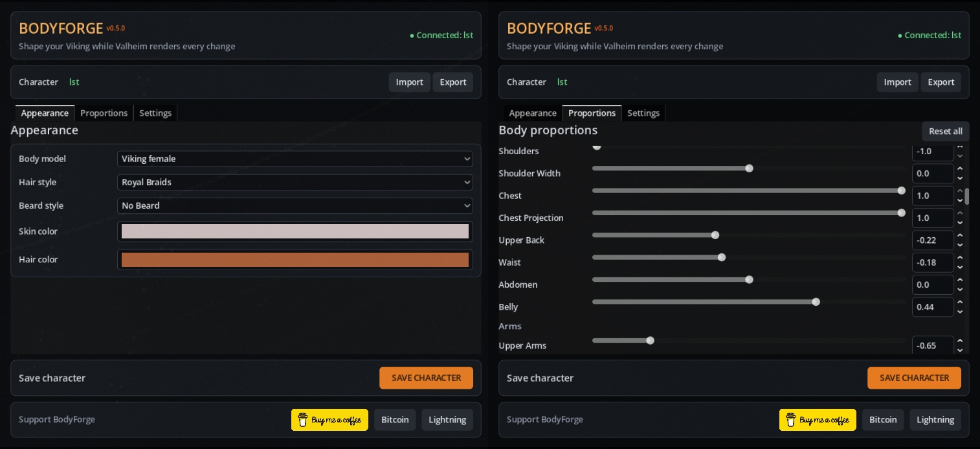Save character in the left window

coord(426,378)
